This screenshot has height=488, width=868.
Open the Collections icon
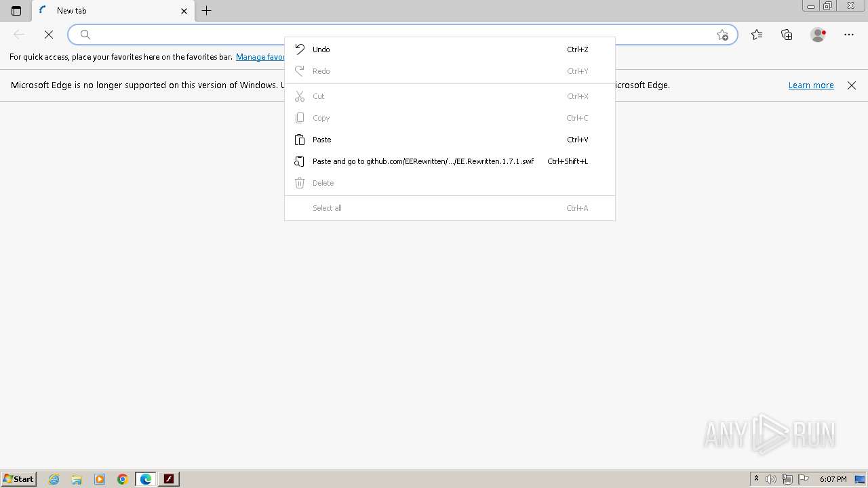(x=787, y=35)
